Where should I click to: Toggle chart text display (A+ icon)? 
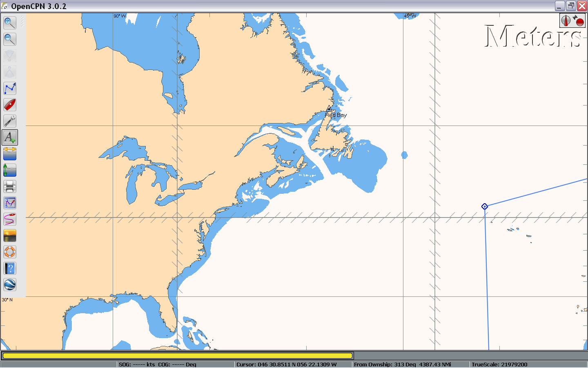point(10,137)
